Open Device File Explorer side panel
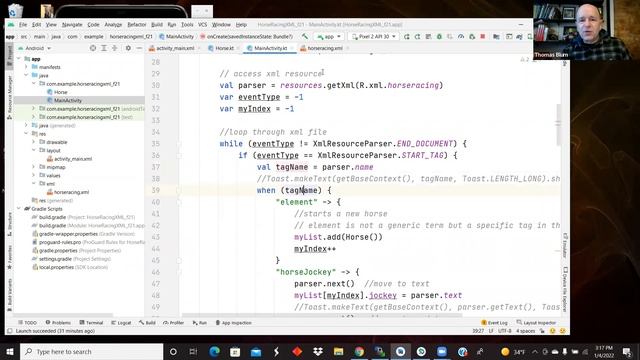 (565, 289)
